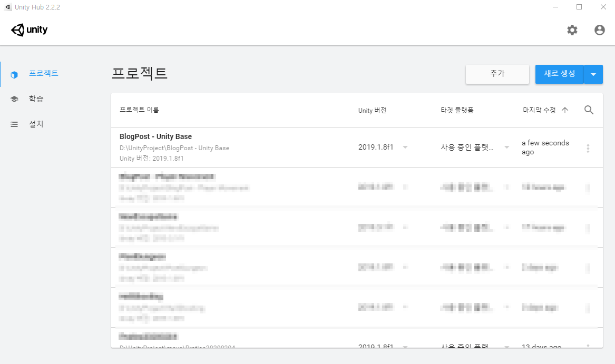The image size is (615, 364).
Task: Click the list icon next to 설치
Action: click(x=14, y=124)
